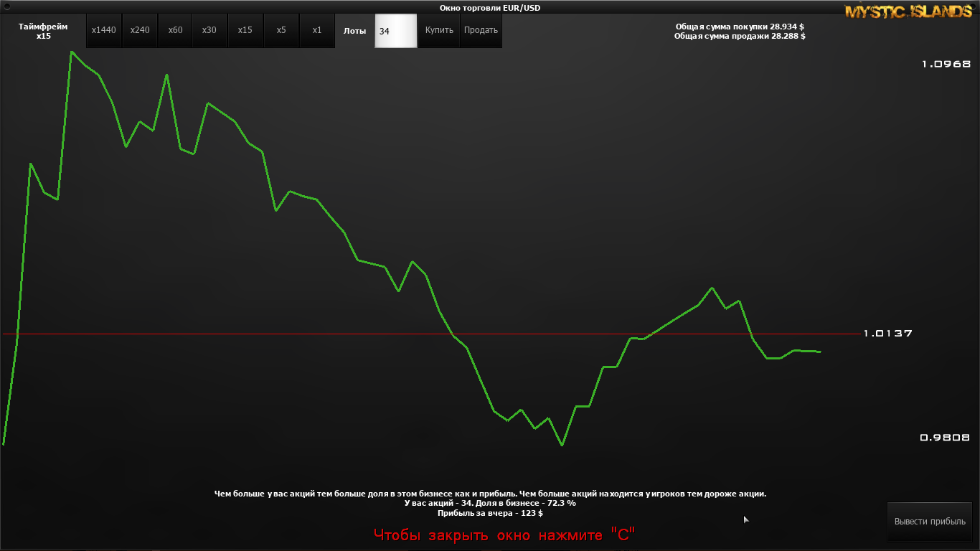Click the Mystic Islands logo
The height and width of the screenshot is (551, 980).
click(910, 11)
